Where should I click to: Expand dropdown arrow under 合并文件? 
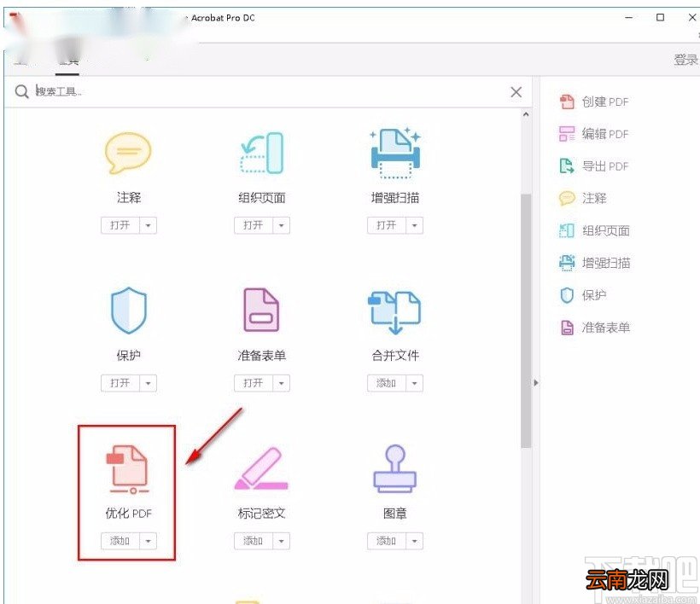coord(414,383)
